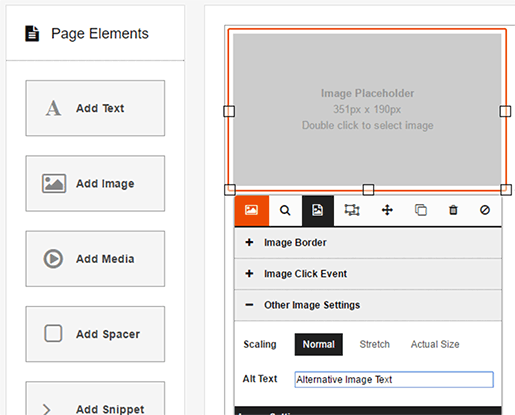This screenshot has height=415, width=515.
Task: Click the bottom left corner resize handle
Action: coord(230,190)
